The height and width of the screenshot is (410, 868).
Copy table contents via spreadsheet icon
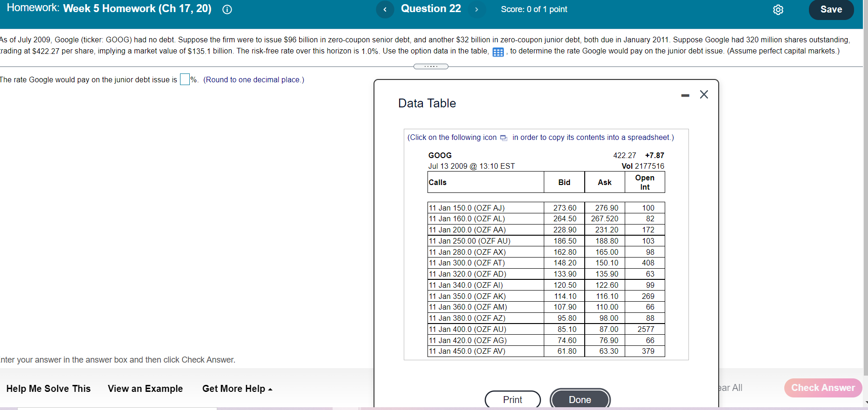[x=504, y=138]
